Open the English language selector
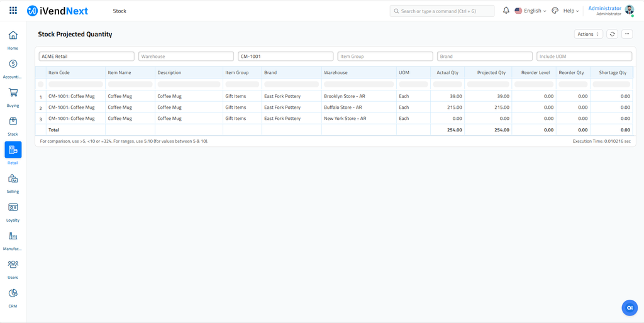The image size is (644, 323). click(530, 11)
